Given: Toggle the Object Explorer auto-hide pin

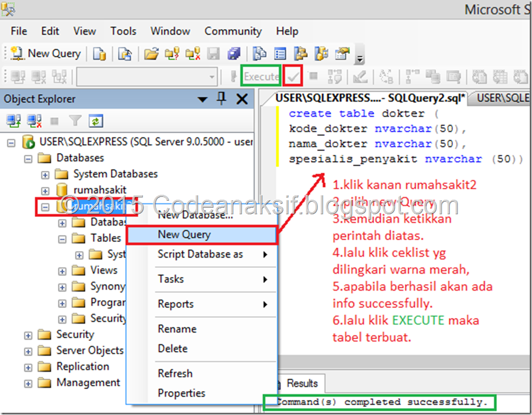Looking at the screenshot, I should coord(222,99).
